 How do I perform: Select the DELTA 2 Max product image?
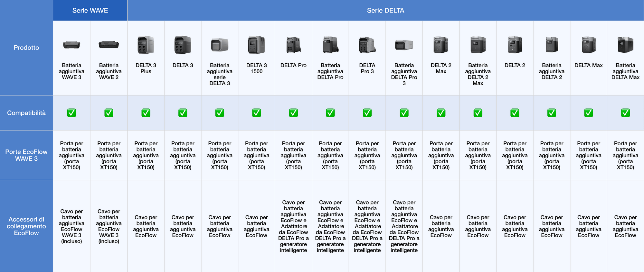point(441,45)
